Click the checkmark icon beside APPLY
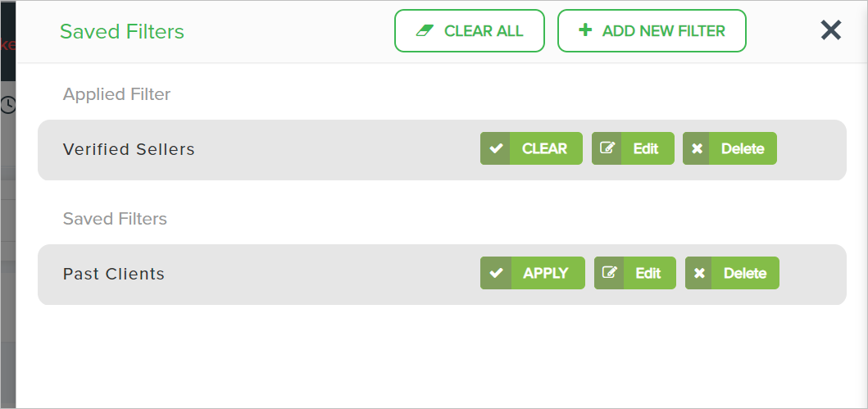This screenshot has width=868, height=409. pyautogui.click(x=495, y=273)
